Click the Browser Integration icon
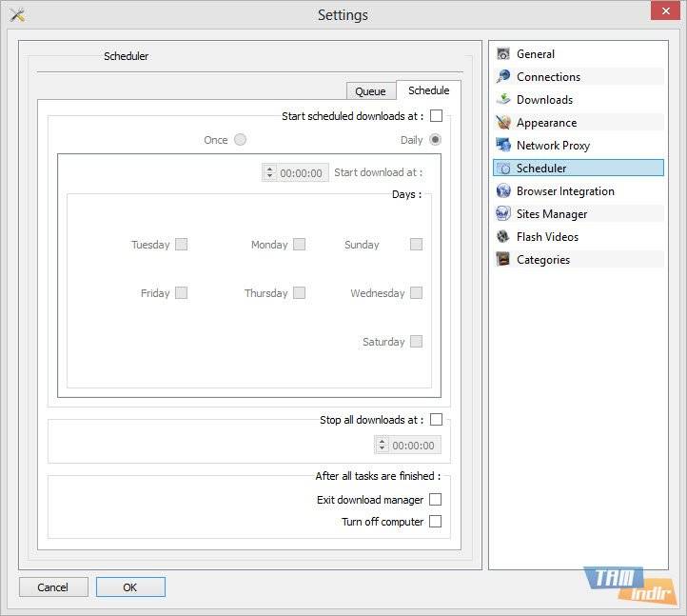The height and width of the screenshot is (616, 687). click(x=503, y=191)
